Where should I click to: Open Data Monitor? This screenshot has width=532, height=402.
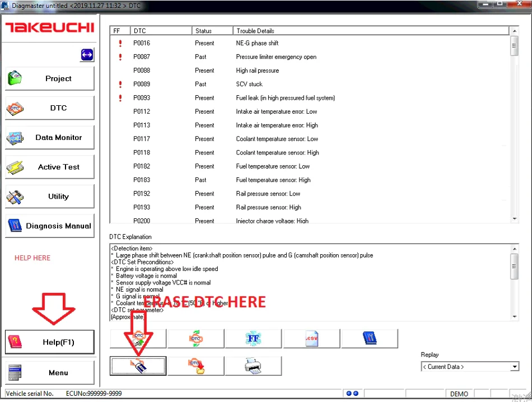(49, 137)
